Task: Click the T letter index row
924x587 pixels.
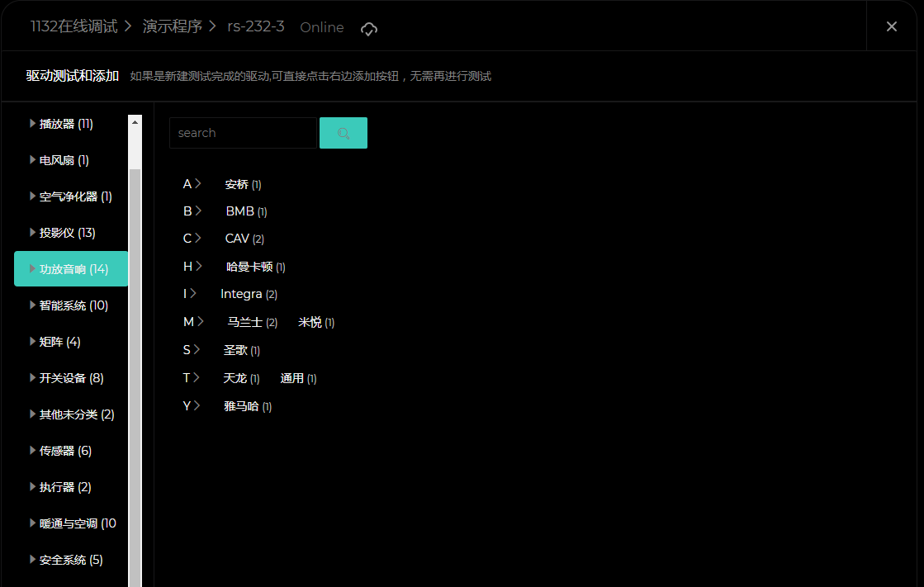Action: coord(192,378)
